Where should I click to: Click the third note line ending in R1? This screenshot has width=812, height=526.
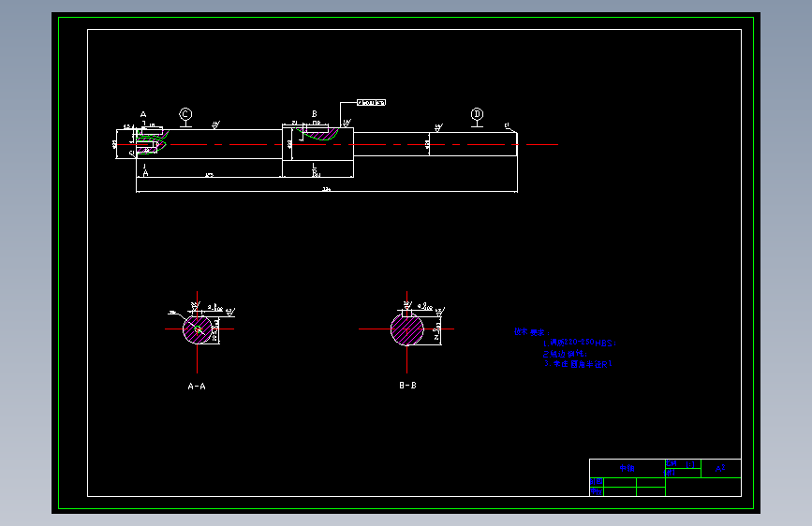578,364
